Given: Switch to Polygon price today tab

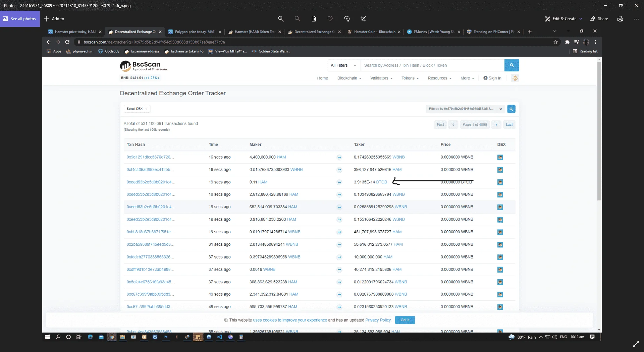Looking at the screenshot, I should (195, 32).
